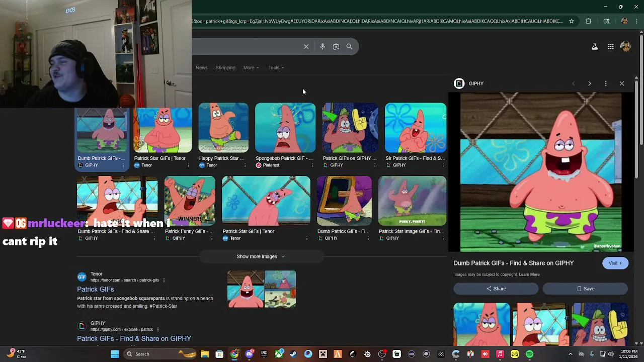The height and width of the screenshot is (362, 644).
Task: Click the Google search input field
Action: point(247,46)
